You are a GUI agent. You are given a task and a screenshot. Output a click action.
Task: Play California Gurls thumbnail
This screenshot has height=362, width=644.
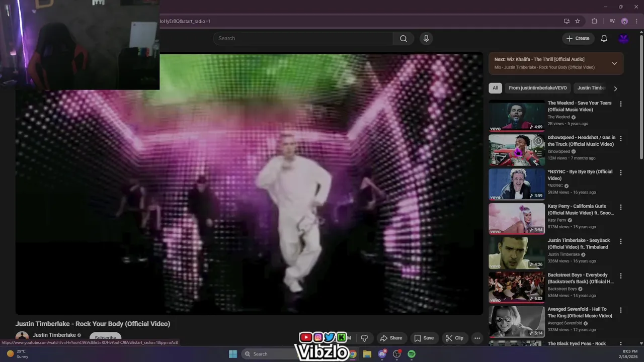(517, 219)
